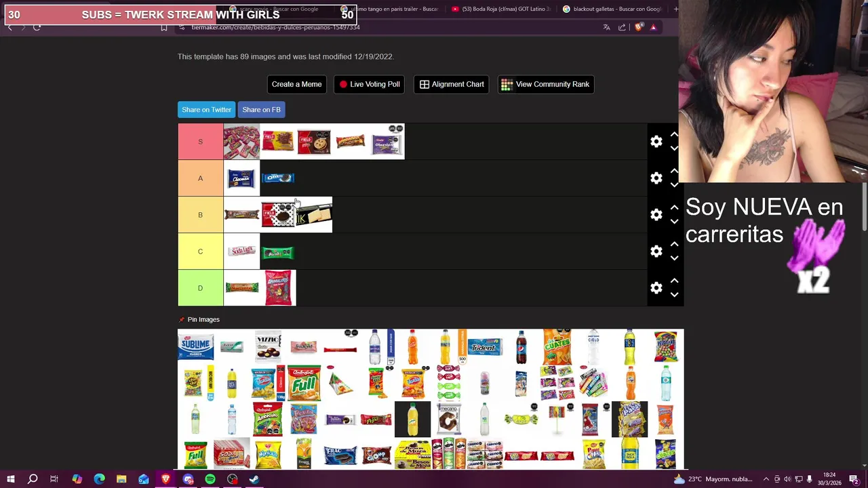Share on Twitter

pos(206,110)
